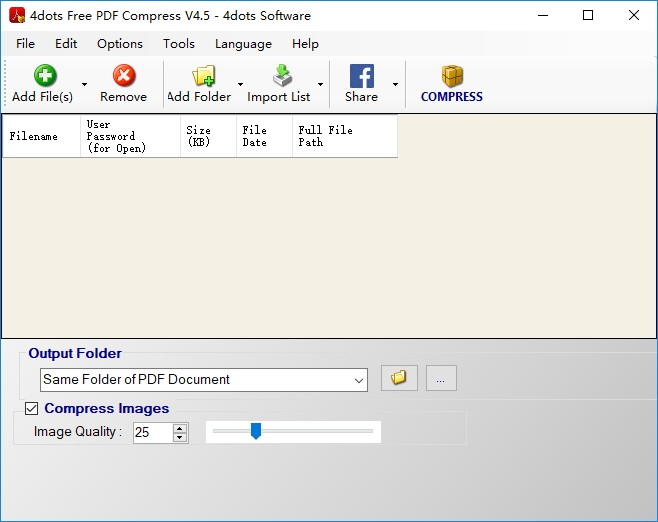
Task: Maximize the 4dots PDF Compress window
Action: tap(588, 16)
